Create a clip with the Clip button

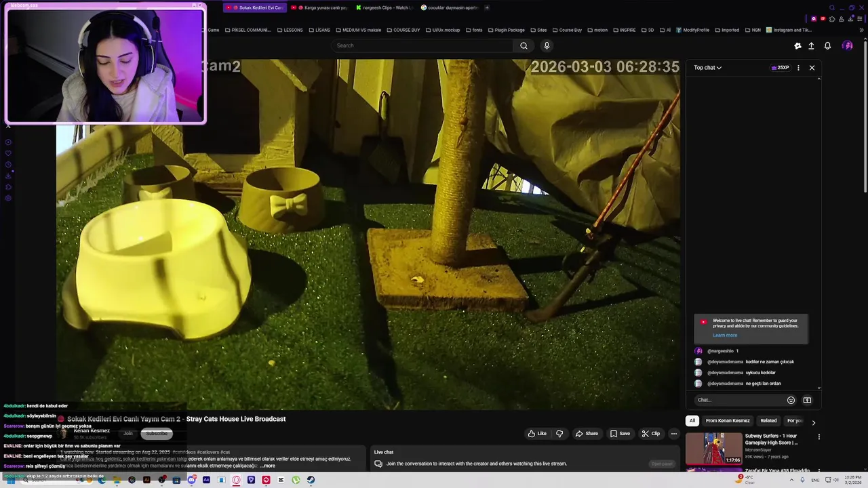(x=650, y=434)
